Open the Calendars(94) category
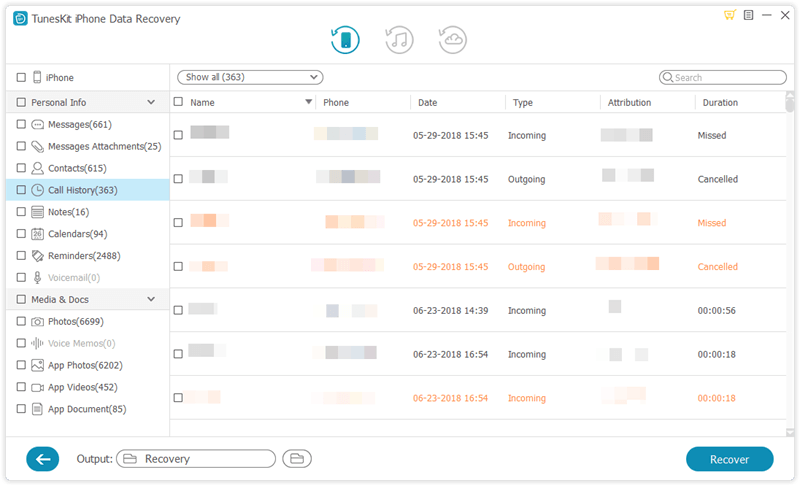Screen dimensions: 800x486 (x=78, y=234)
